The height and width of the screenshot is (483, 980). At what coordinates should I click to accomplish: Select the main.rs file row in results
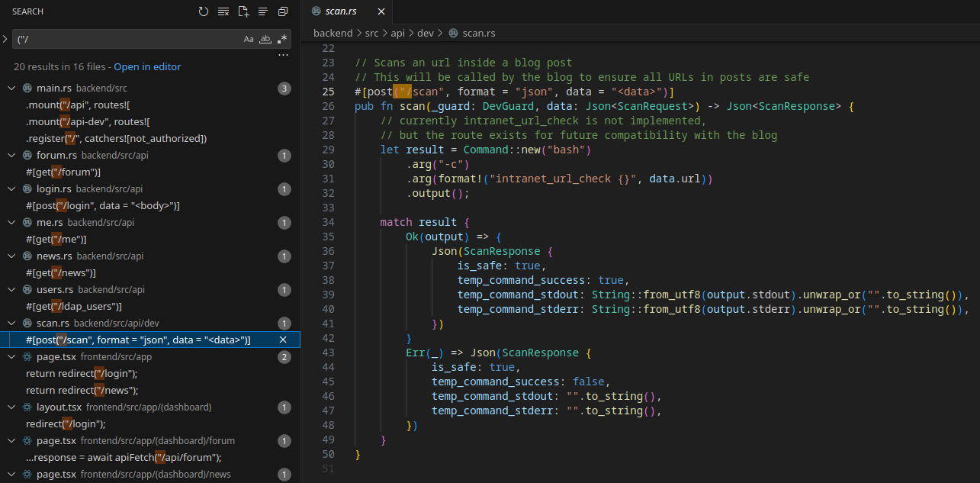150,89
